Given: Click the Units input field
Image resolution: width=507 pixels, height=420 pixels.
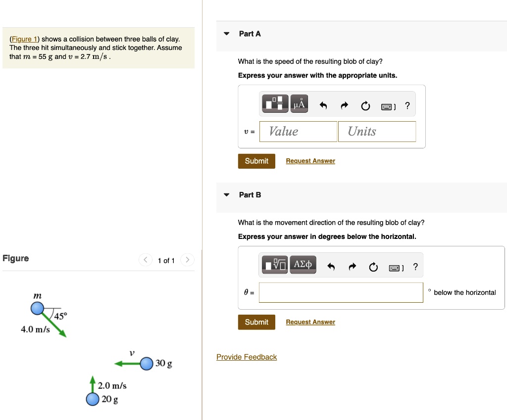Looking at the screenshot, I should click(x=377, y=132).
